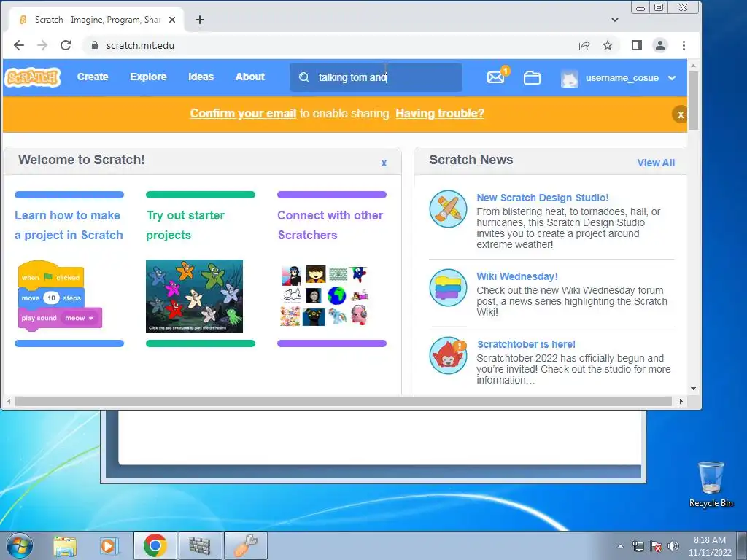Open New Scratch Design Studio! headline
The image size is (747, 560).
542,198
